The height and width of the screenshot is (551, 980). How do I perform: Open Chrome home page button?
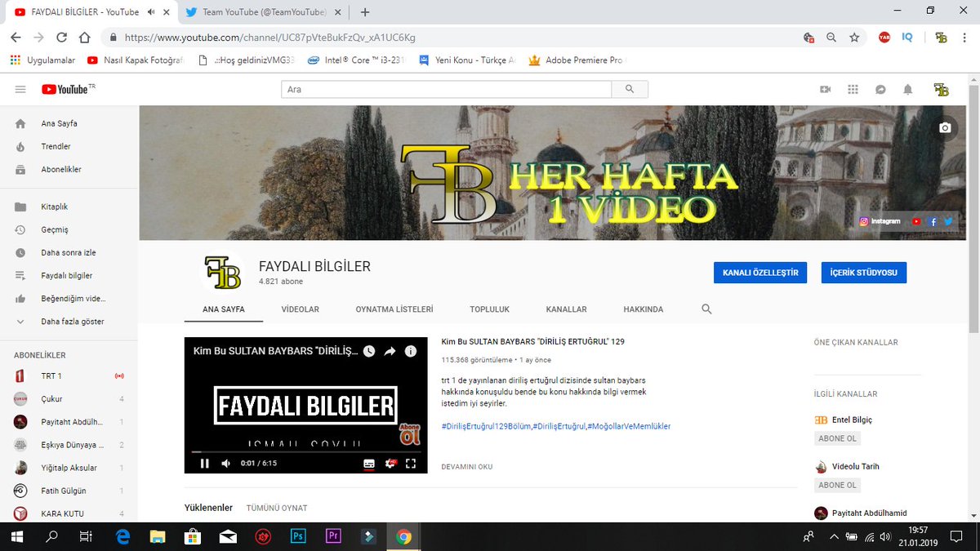click(x=85, y=38)
